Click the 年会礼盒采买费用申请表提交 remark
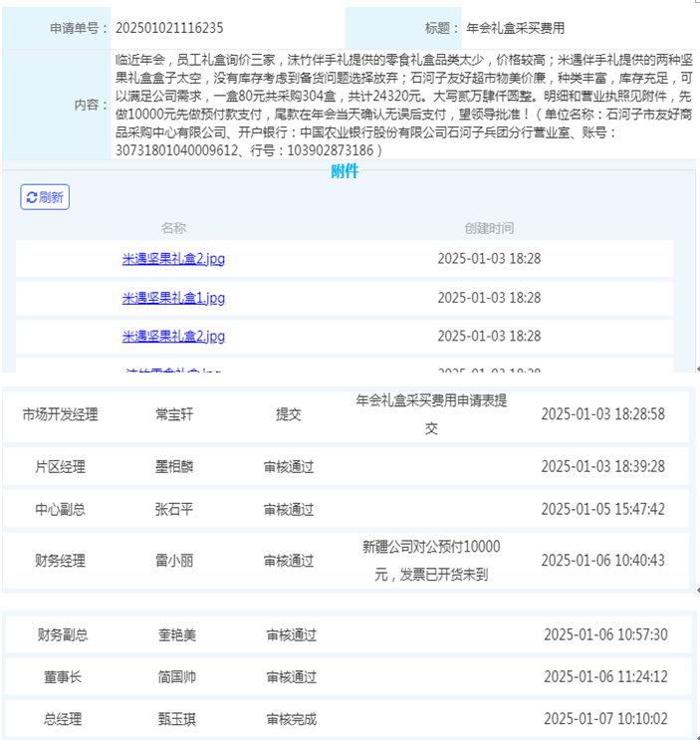Image resolution: width=700 pixels, height=740 pixels. point(431,414)
